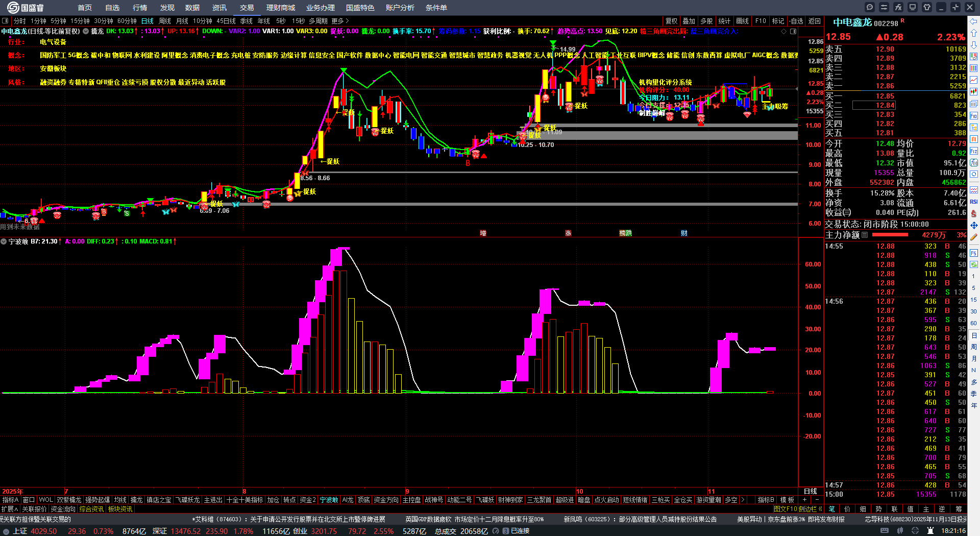Open the 模板 template selector
980x536 pixels.
(x=788, y=500)
